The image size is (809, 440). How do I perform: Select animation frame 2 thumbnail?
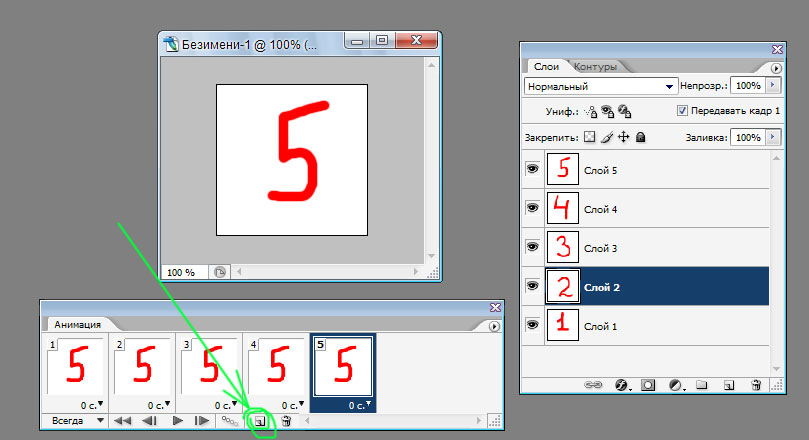click(x=142, y=367)
